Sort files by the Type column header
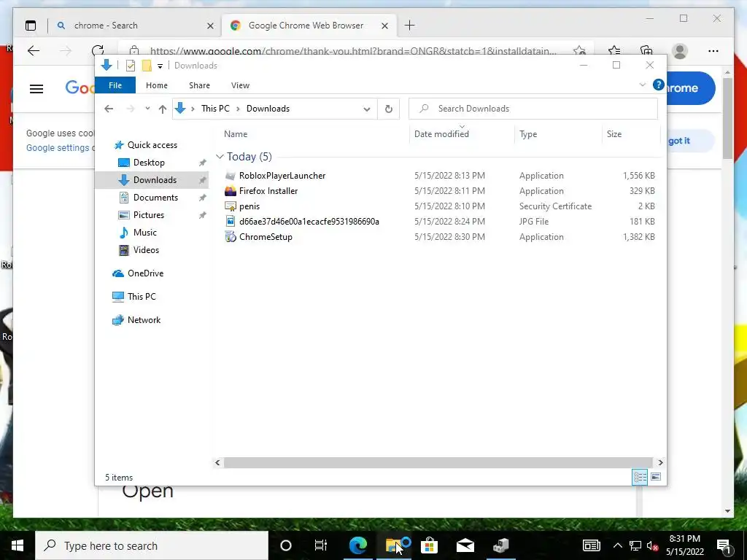Image resolution: width=747 pixels, height=560 pixels. point(528,134)
